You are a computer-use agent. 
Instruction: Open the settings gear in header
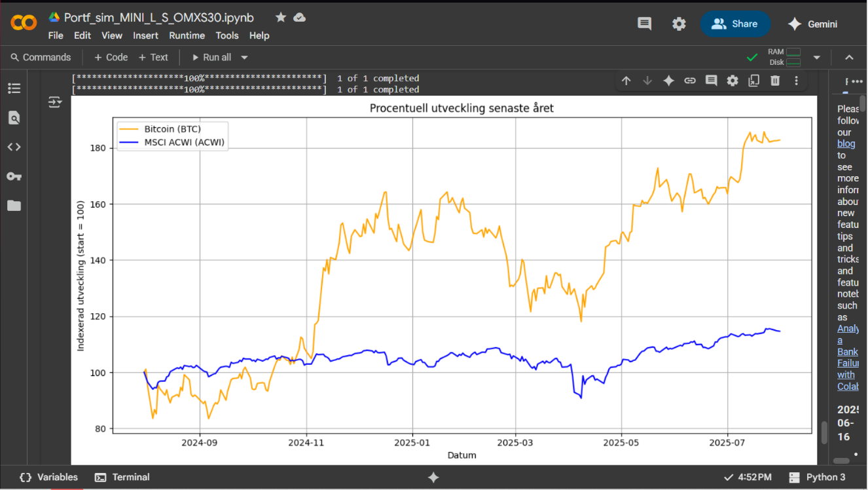point(679,24)
